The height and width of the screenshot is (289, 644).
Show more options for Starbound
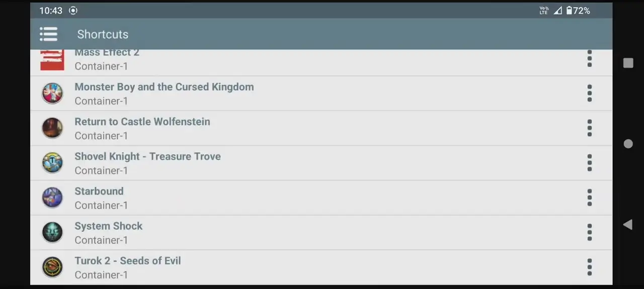[589, 198]
